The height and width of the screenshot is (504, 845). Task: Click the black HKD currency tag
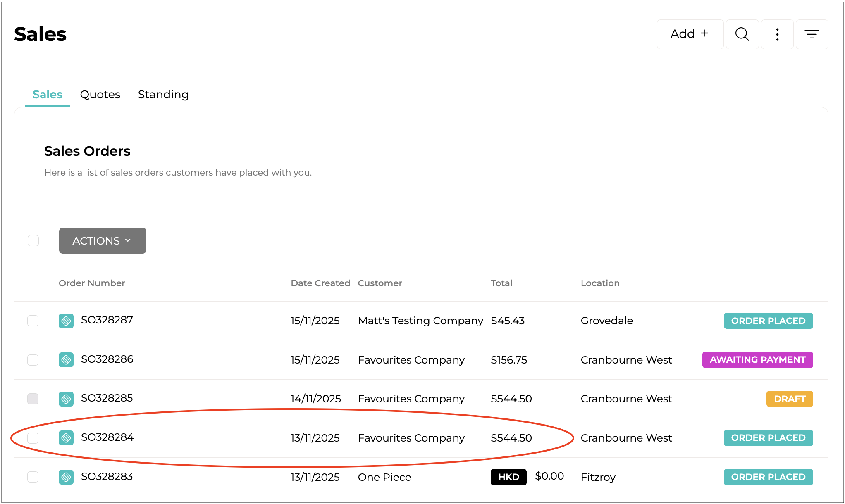click(x=508, y=477)
